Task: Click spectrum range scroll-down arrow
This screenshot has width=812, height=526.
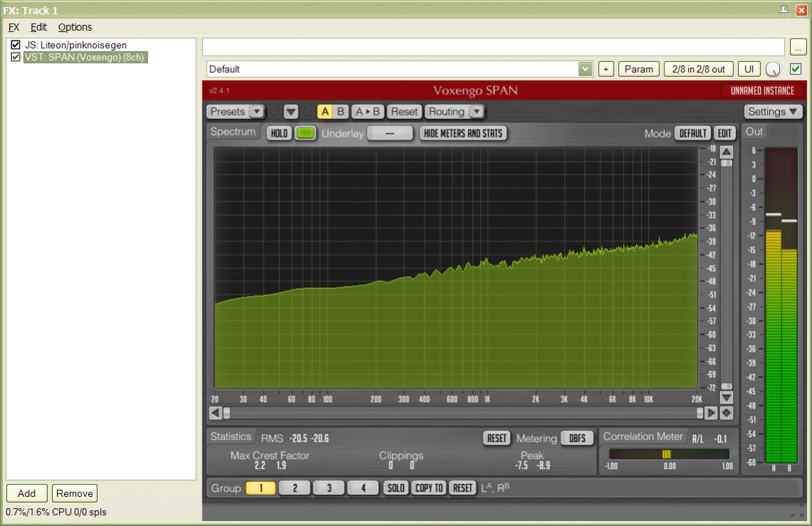Action: [x=727, y=398]
